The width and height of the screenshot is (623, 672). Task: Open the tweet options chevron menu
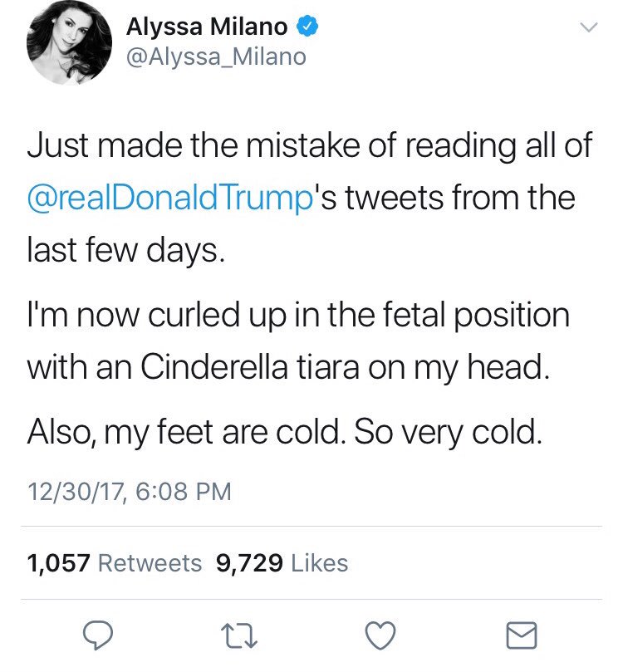[x=589, y=27]
